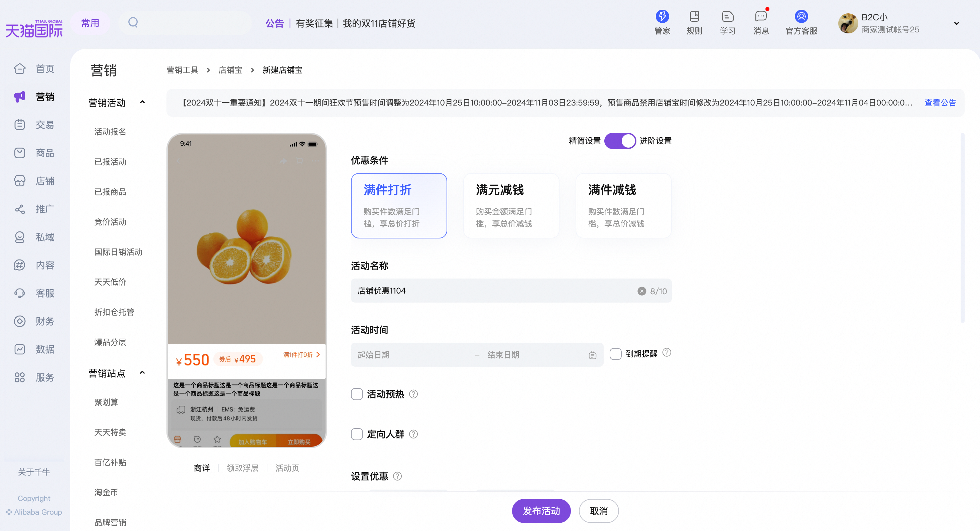
Task: Open 折扣仓托管 menu item
Action: click(x=114, y=312)
